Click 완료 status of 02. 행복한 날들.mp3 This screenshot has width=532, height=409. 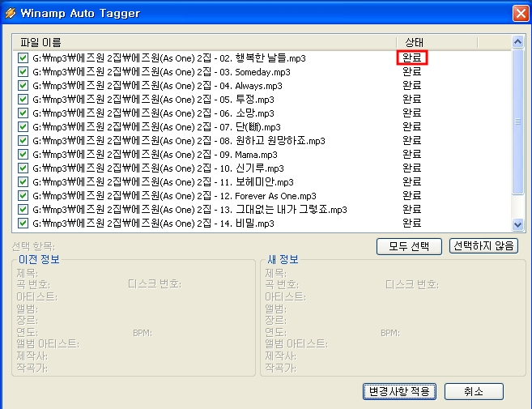pyautogui.click(x=412, y=58)
